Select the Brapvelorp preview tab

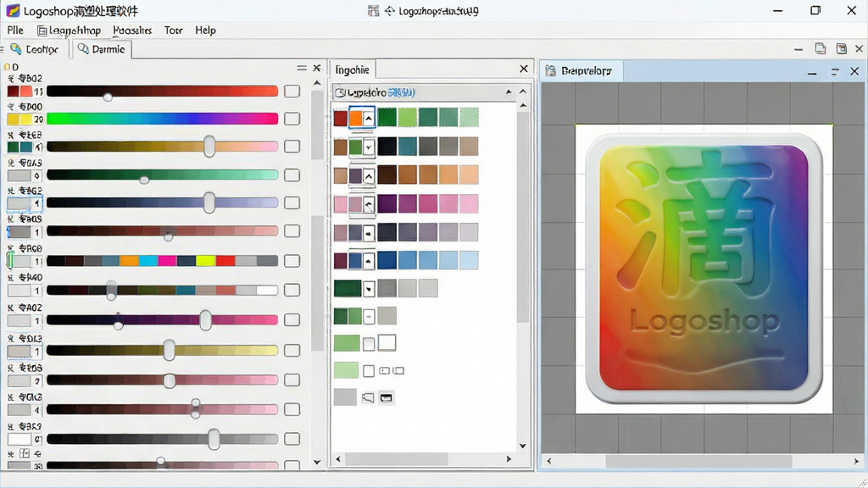point(580,71)
